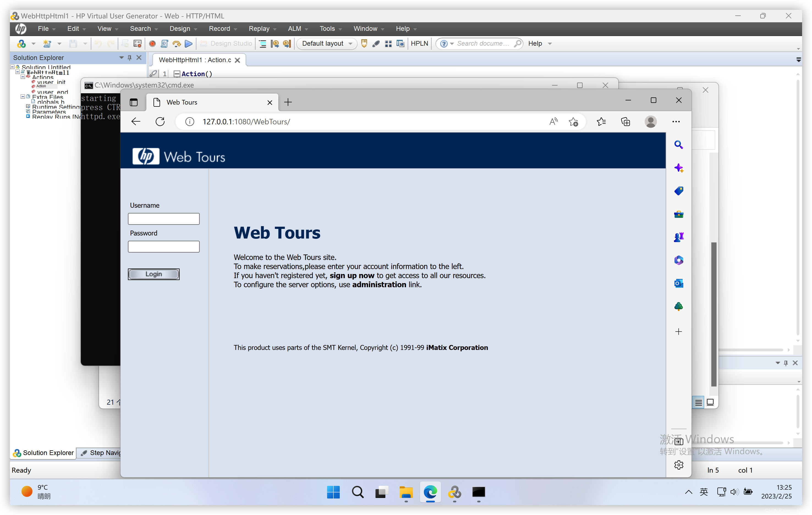Pin the bottom output panel
This screenshot has width=812, height=515.
pyautogui.click(x=786, y=363)
